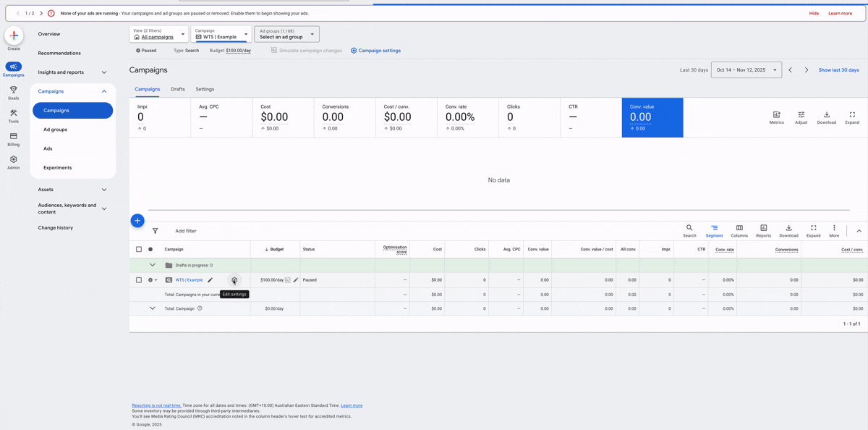The width and height of the screenshot is (868, 430).
Task: Open the date range dropdown
Action: coord(746,70)
